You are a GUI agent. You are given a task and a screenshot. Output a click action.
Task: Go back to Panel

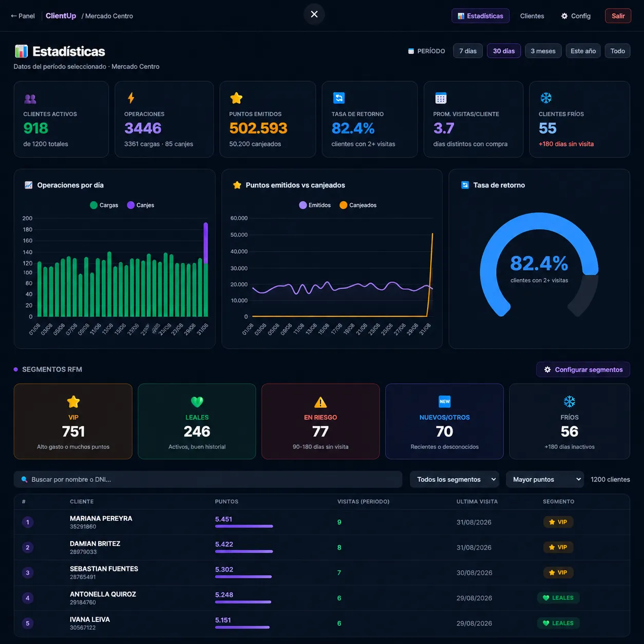[23, 16]
